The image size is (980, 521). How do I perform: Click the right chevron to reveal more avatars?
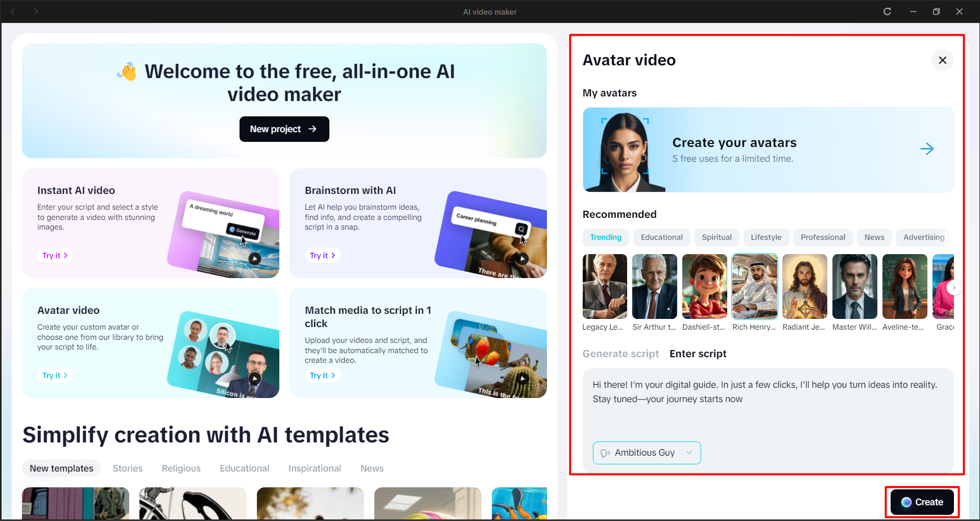[x=953, y=287]
